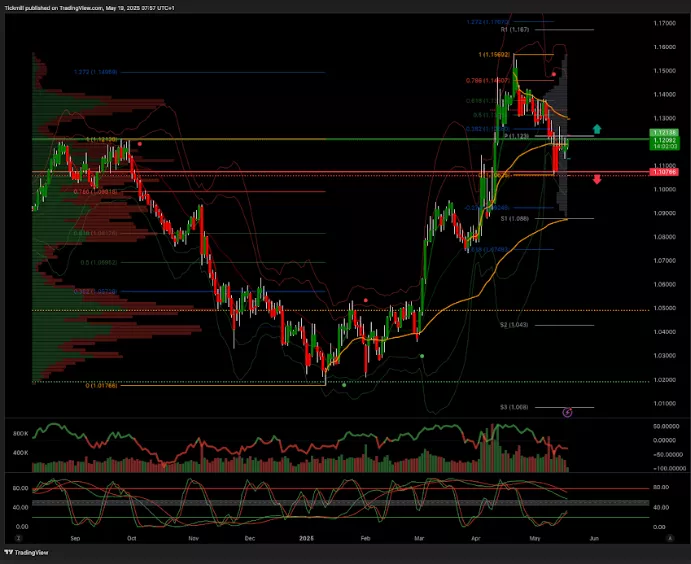Click the green dot below the January low
The width and height of the screenshot is (691, 564).
(x=345, y=385)
